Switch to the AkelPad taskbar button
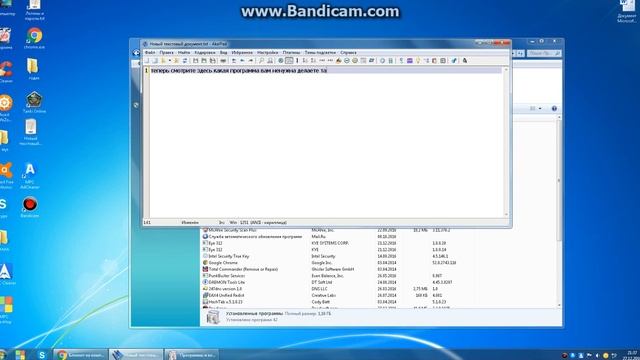The width and height of the screenshot is (640, 360). pos(136,355)
